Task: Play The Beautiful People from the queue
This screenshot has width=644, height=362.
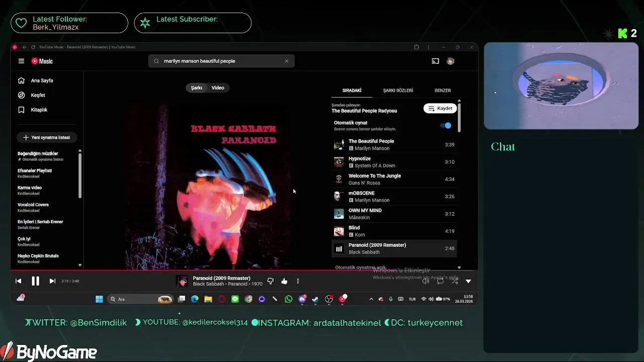Action: click(394, 145)
